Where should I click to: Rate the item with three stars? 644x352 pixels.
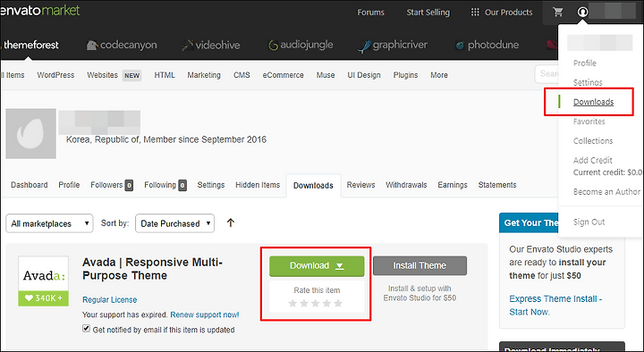click(315, 303)
